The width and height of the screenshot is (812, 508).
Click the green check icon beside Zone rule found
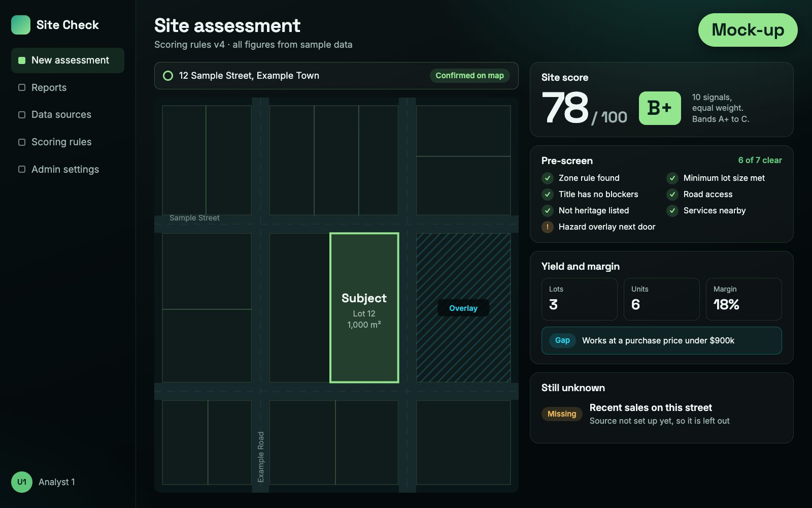point(548,178)
